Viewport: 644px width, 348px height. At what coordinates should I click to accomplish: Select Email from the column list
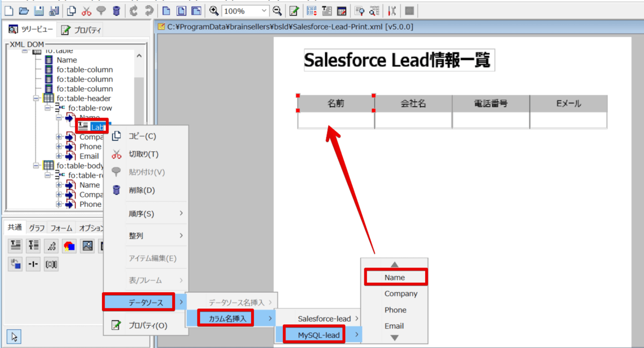point(394,326)
